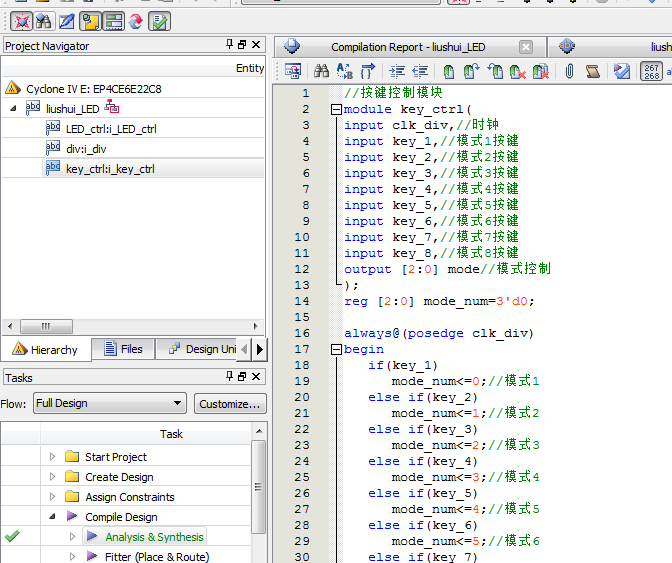Collapse the liushui_LED hierarchy node
The width and height of the screenshot is (672, 563).
tap(13, 109)
